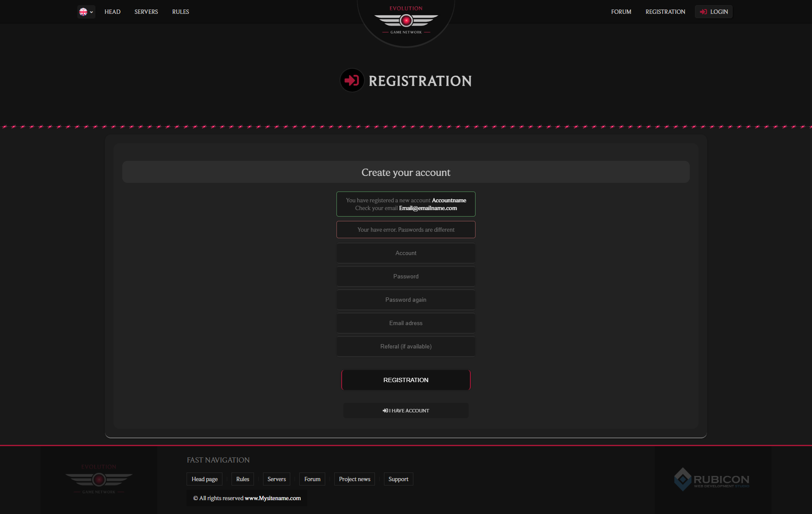The image size is (812, 514).
Task: Click the Evolution Game Network header logo
Action: tap(406, 19)
